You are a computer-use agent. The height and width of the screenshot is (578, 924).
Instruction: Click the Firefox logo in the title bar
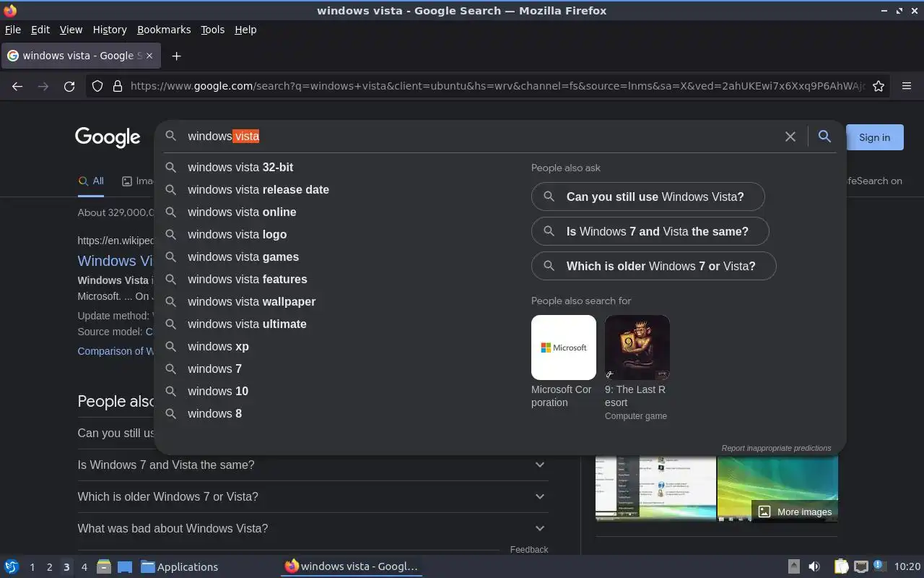click(x=10, y=10)
